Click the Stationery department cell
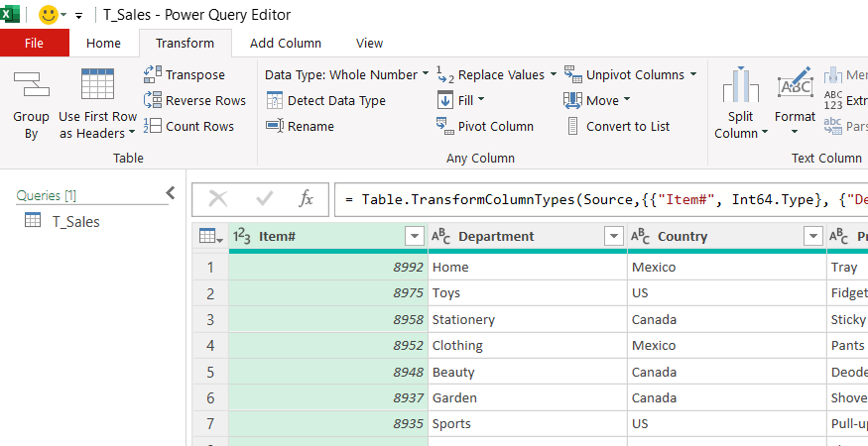The image size is (868, 446). click(x=528, y=320)
